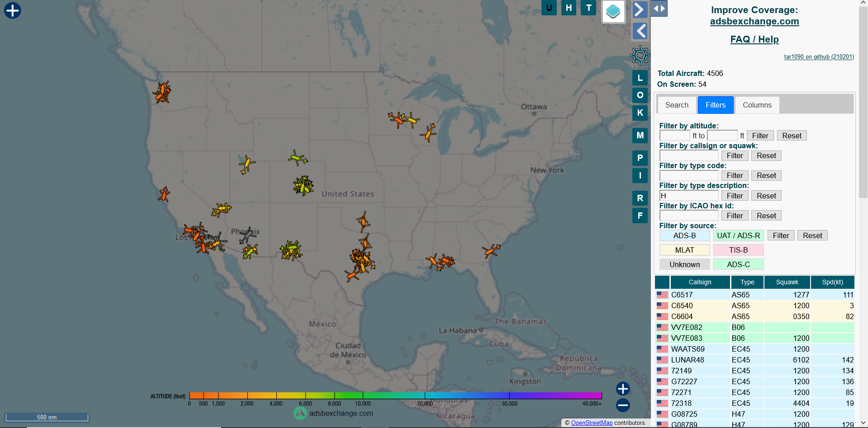Apply source Filter button
The image size is (868, 428).
781,235
